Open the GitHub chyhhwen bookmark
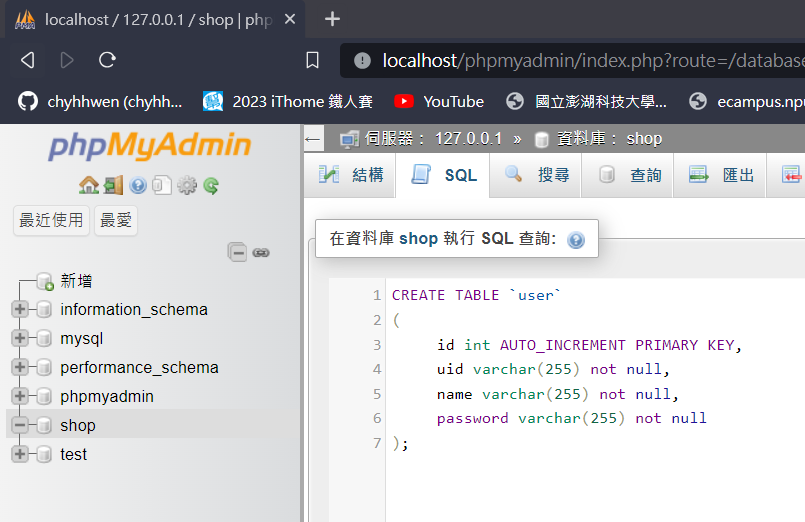This screenshot has height=522, width=805. pos(100,102)
